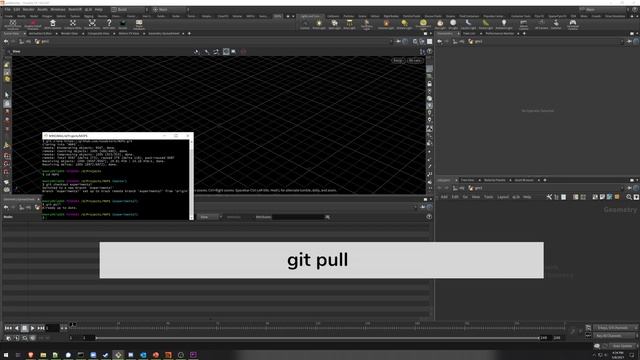Viewport: 640px width, 360px height.
Task: Switch to the Rigid Bodies shelf tab
Action: [x=391, y=16]
